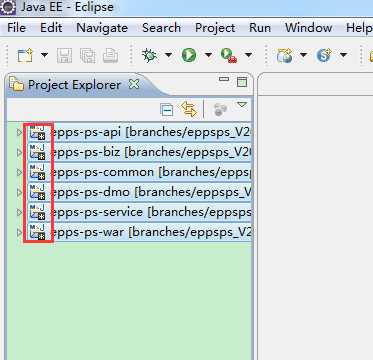The width and height of the screenshot is (373, 360).
Task: Expand the epps-ps-biz project
Action: point(19,153)
